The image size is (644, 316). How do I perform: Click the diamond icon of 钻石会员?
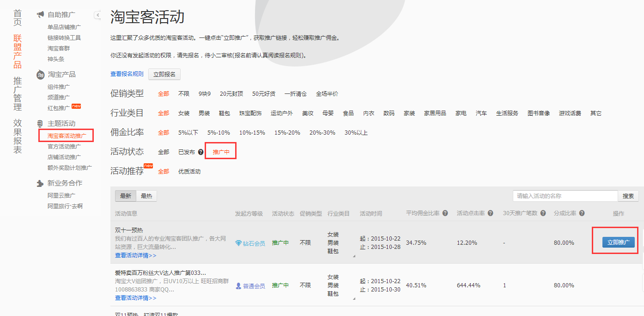pyautogui.click(x=238, y=243)
